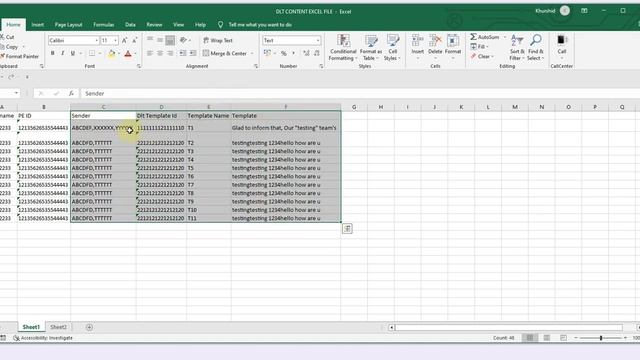Screen dimensions: 640x360
Task: Open the Merge & Center dropdown arrow
Action: click(252, 53)
